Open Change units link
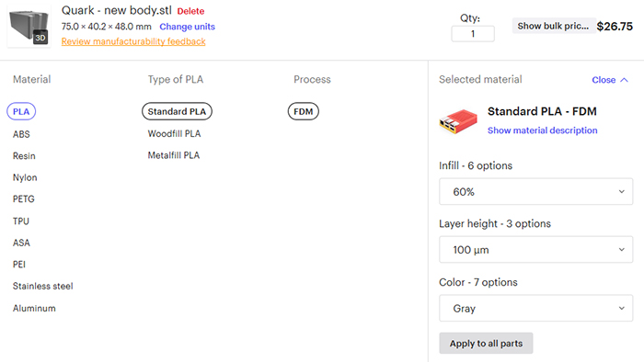 188,27
